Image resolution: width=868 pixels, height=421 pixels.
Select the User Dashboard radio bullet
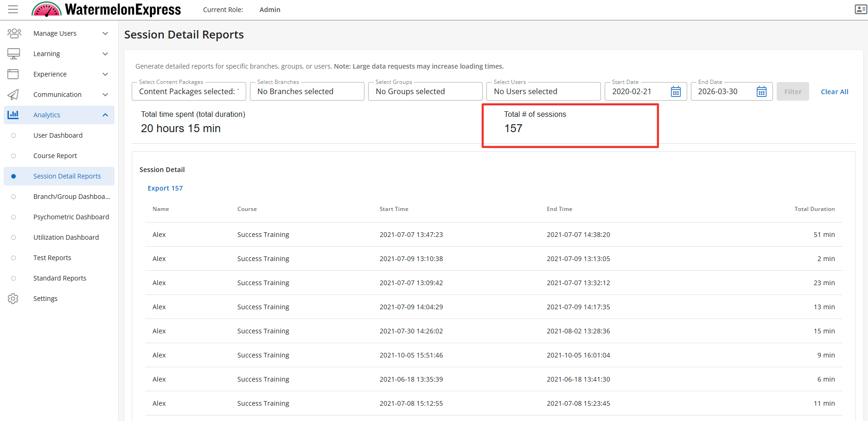[x=13, y=135]
